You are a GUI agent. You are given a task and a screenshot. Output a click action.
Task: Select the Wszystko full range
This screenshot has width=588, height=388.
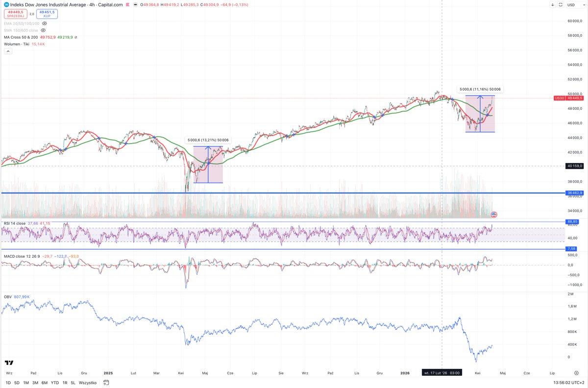(87, 382)
